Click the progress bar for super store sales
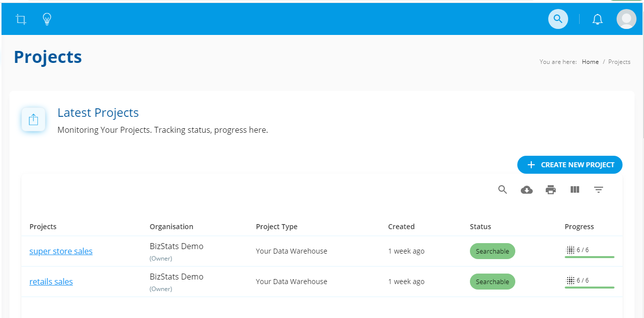The width and height of the screenshot is (644, 318). [x=590, y=257]
